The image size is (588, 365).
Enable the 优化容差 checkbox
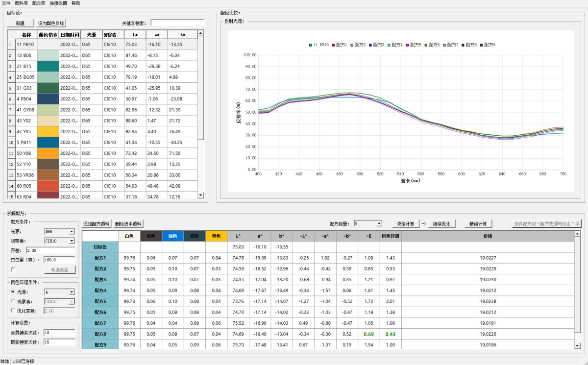coord(13,311)
